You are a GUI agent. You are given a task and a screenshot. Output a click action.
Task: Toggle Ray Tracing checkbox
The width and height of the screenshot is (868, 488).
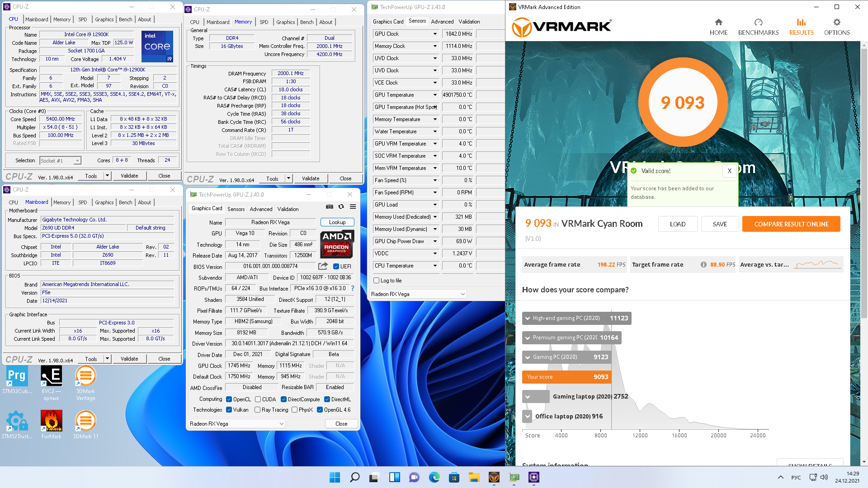pos(257,410)
